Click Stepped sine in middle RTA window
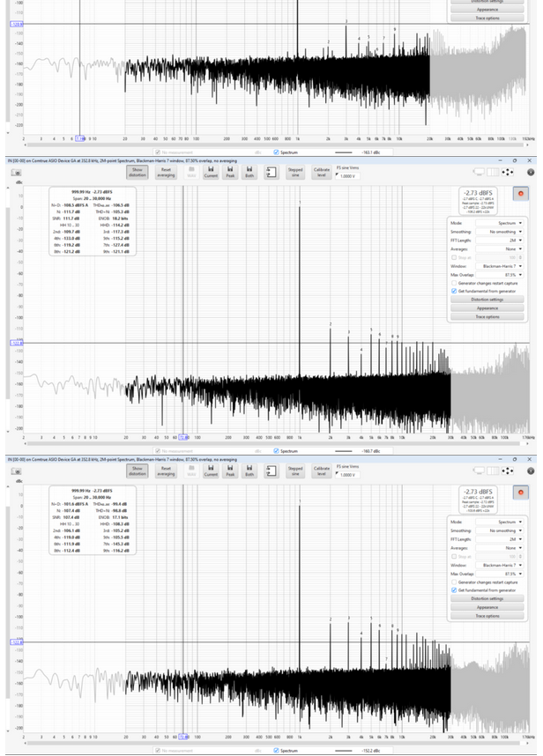 [295, 172]
